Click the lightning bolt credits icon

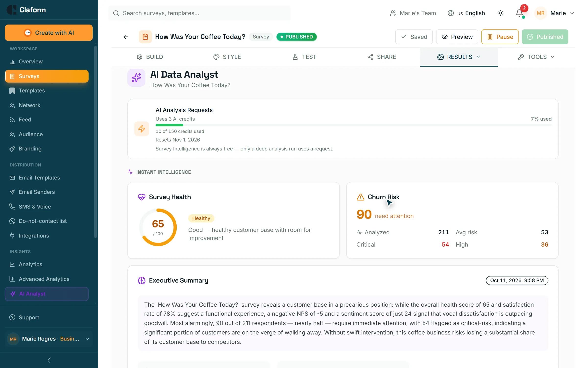pyautogui.click(x=142, y=129)
